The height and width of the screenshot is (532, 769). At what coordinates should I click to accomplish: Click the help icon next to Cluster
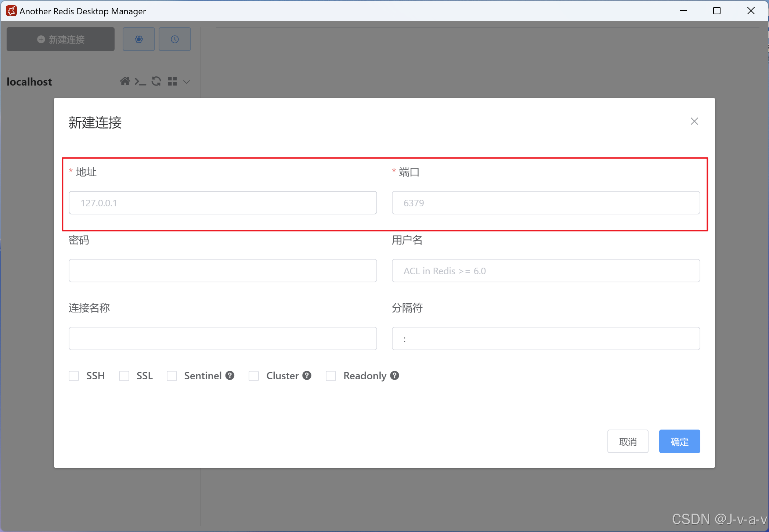[x=306, y=375]
